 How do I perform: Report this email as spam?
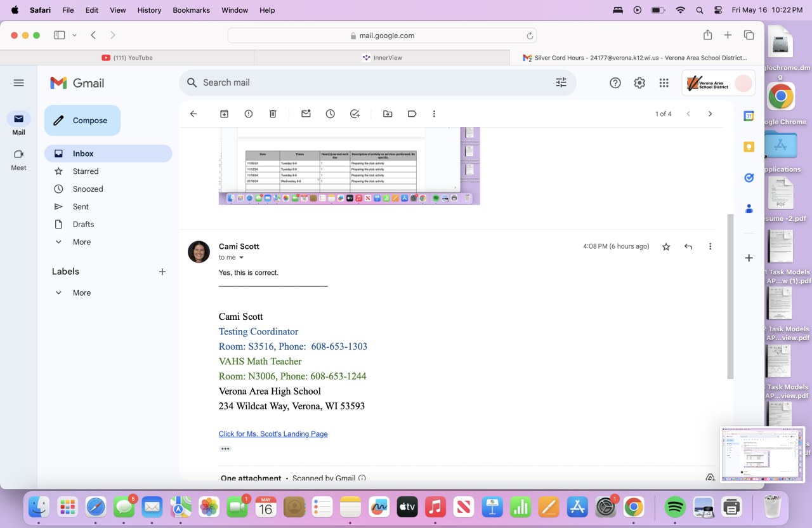point(249,114)
